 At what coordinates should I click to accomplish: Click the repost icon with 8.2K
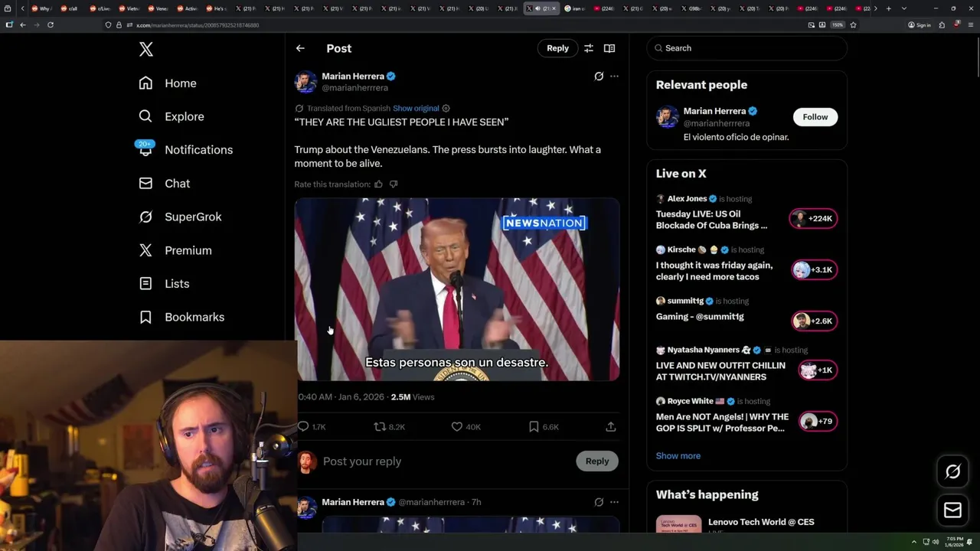380,427
